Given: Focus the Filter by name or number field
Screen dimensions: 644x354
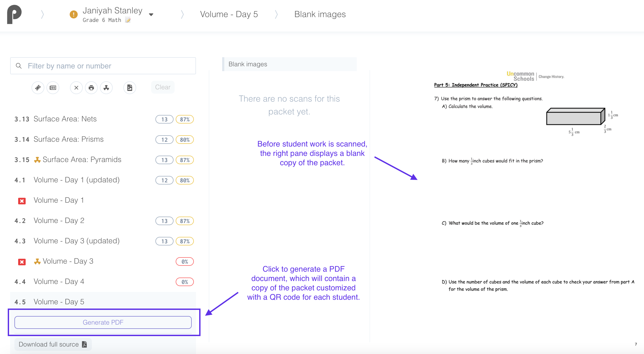Looking at the screenshot, I should (x=103, y=66).
